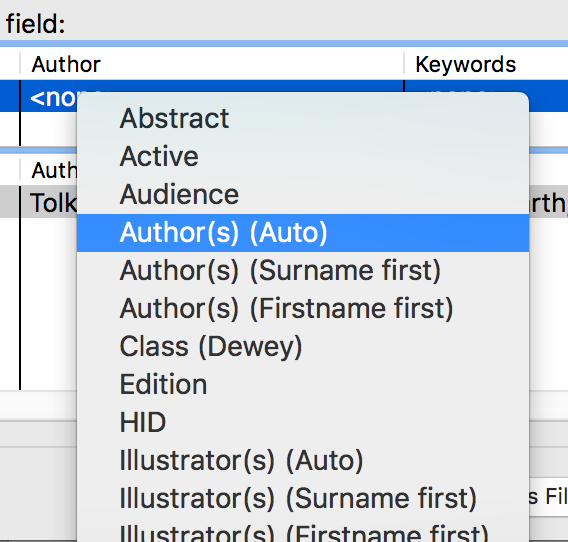Select the Edition field option
Screen dimensions: 568x542
(303, 385)
